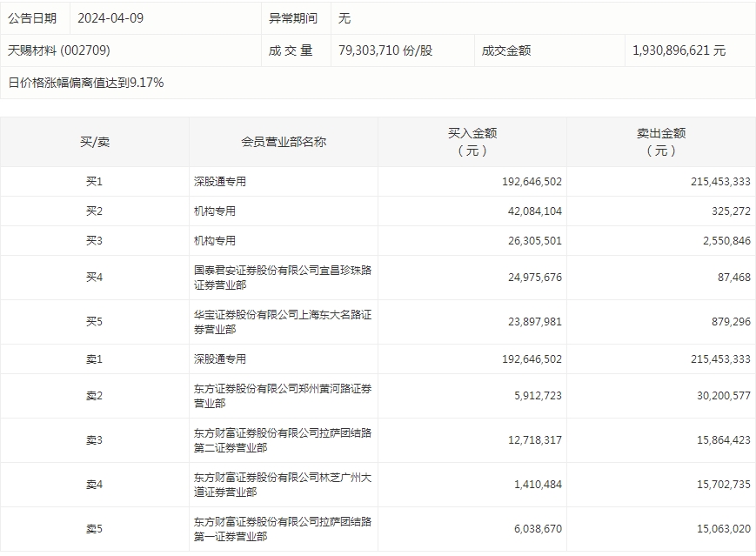
Task: Click 深股通专用 in the 卖1 row
Action: click(x=220, y=358)
